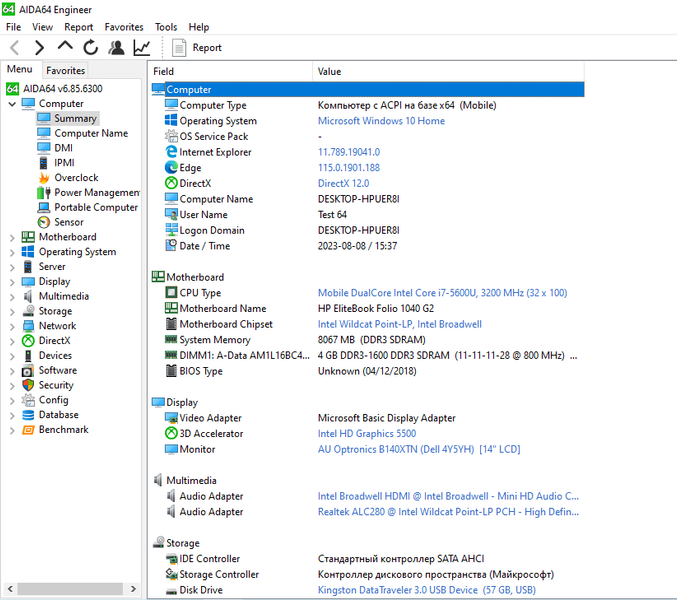Image resolution: width=677 pixels, height=600 pixels.
Task: Select the Overclock flame icon
Action: 44,177
